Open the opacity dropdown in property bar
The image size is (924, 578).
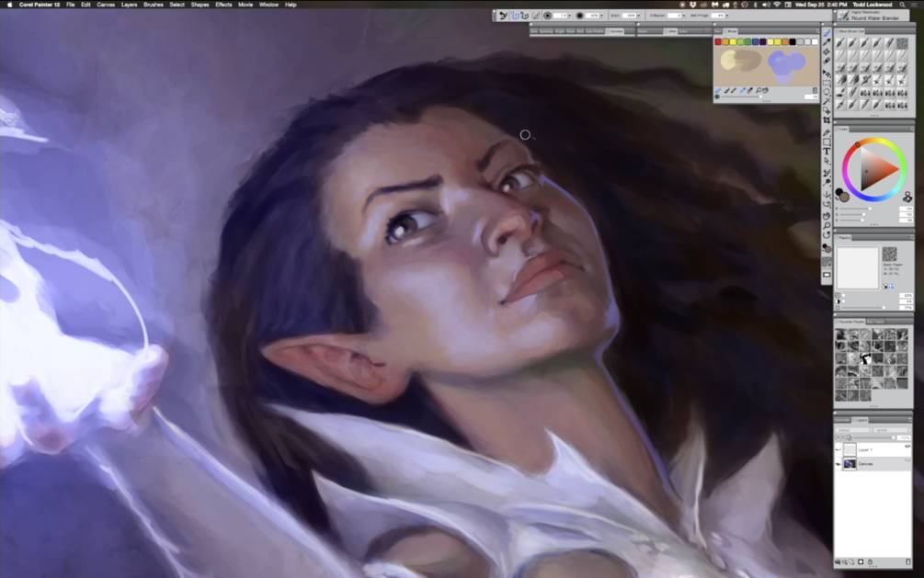pos(601,16)
